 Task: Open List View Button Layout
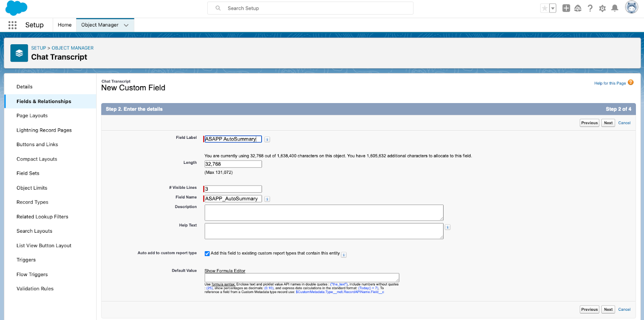click(44, 246)
